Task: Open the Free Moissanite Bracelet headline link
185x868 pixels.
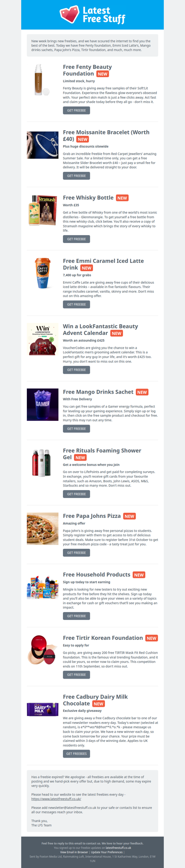Action: [x=106, y=135]
